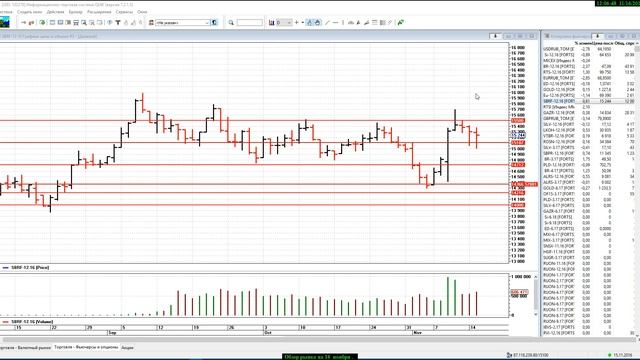Click the funnel filter toolbar icon
Image resolution: width=640 pixels, height=360 pixels.
click(118, 22)
